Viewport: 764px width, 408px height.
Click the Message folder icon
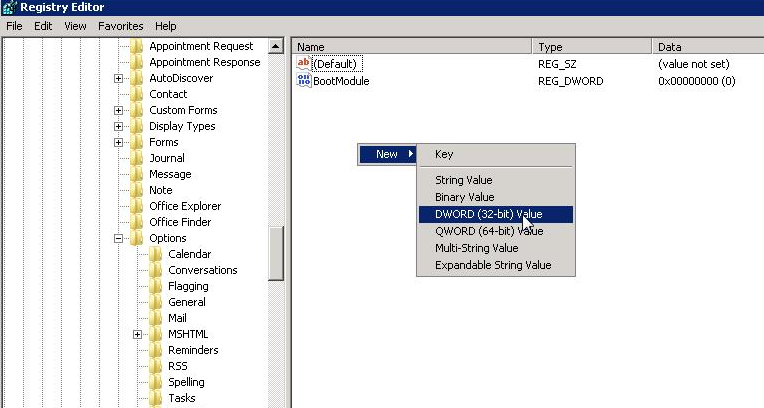coord(137,175)
